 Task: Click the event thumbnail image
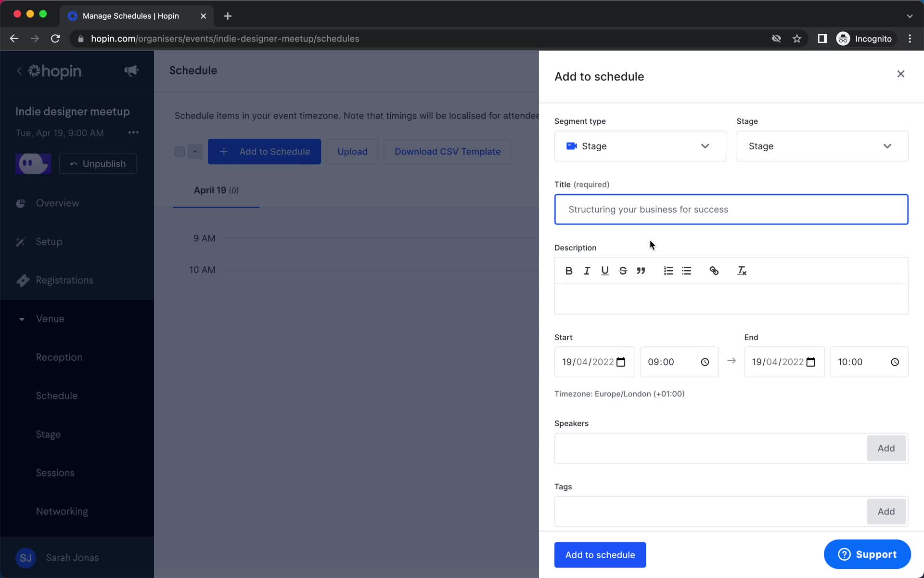coord(33,164)
